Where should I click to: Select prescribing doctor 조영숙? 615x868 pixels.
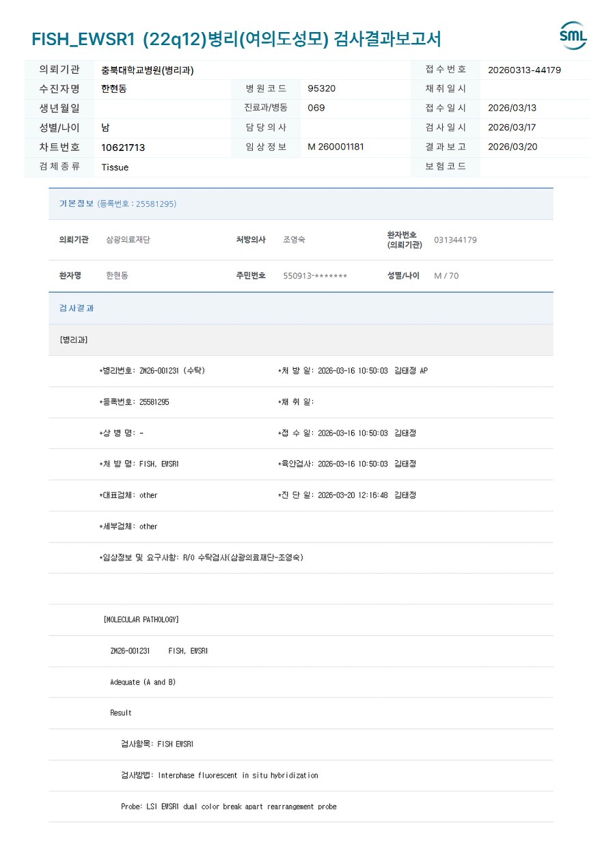click(294, 240)
